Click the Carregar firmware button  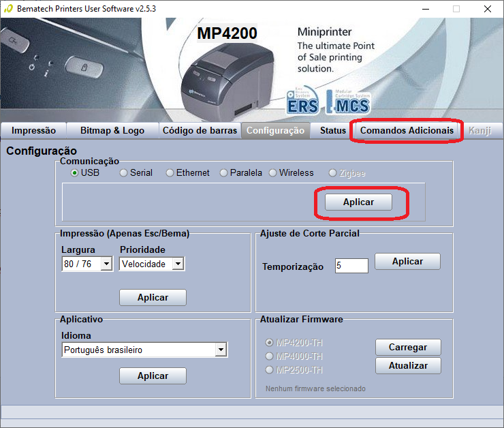[x=408, y=348]
